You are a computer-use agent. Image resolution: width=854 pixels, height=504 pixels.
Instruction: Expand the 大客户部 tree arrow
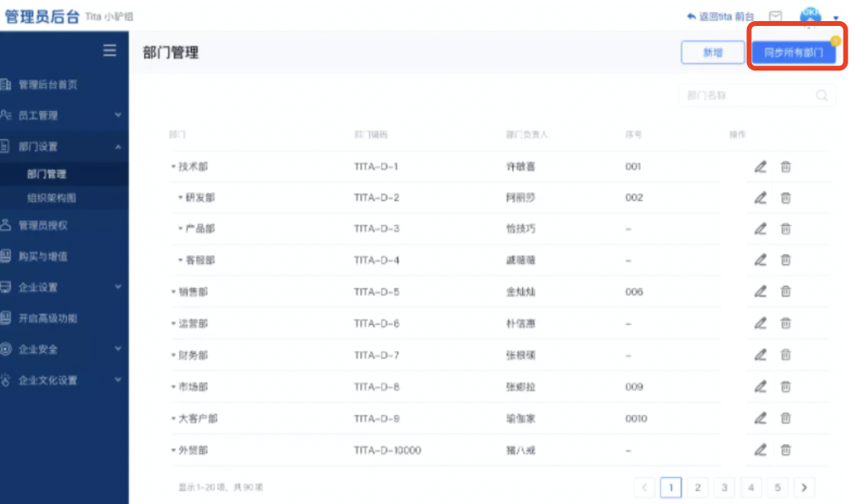pos(173,418)
